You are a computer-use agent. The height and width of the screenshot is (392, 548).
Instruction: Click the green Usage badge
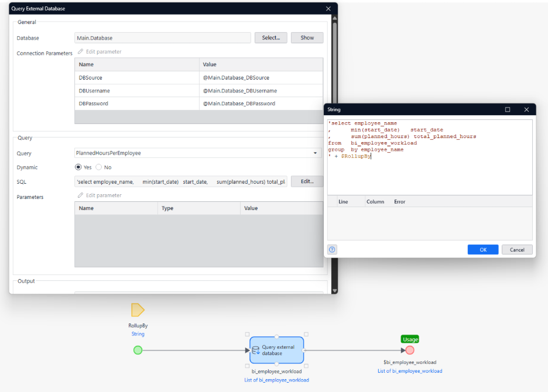pyautogui.click(x=410, y=339)
